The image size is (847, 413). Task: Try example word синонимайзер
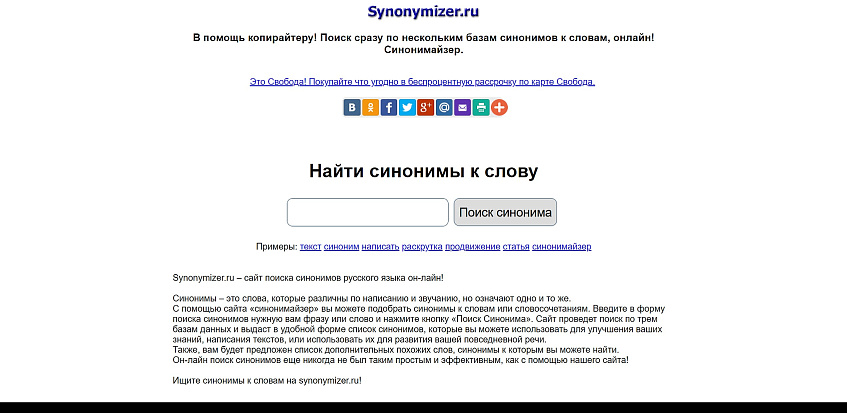562,247
